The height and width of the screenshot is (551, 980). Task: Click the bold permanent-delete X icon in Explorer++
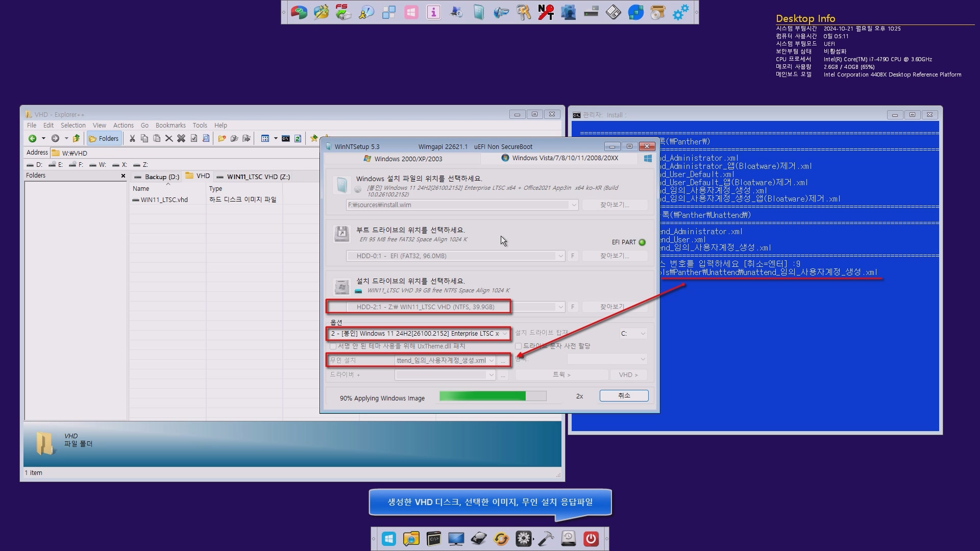(181, 138)
